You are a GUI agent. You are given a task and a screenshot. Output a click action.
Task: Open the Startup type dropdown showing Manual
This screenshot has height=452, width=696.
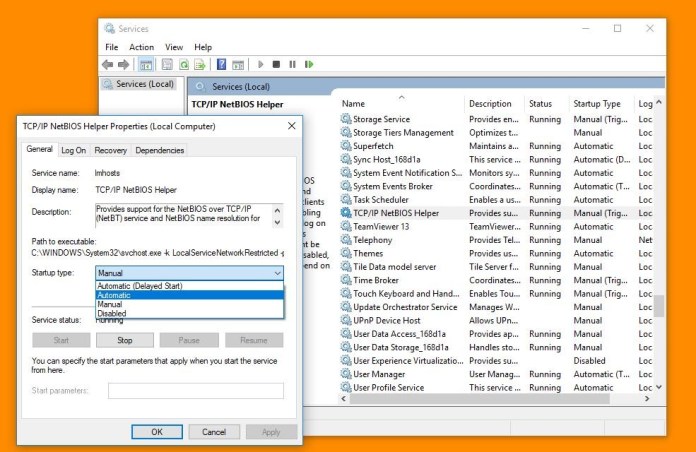(x=189, y=273)
